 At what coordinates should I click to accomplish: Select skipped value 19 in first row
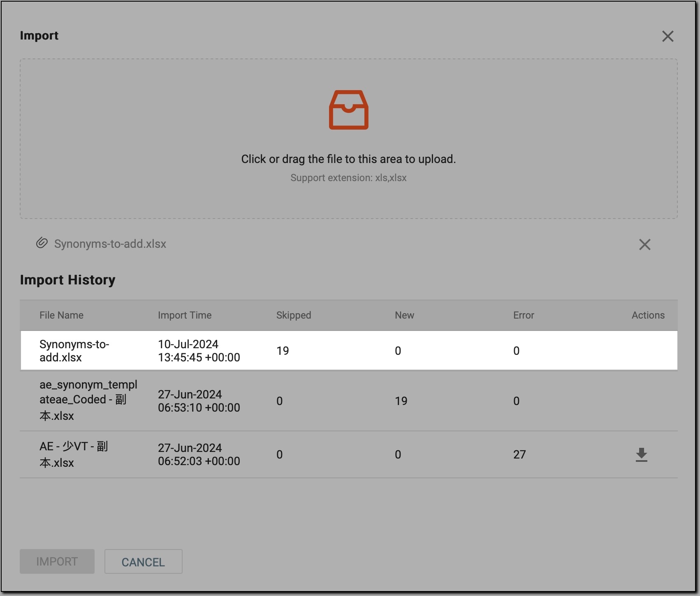[x=283, y=351]
